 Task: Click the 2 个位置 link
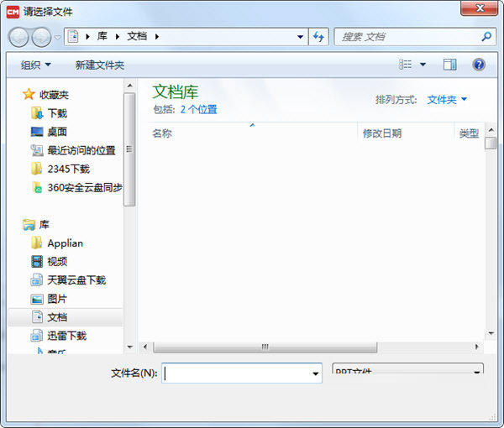[198, 109]
